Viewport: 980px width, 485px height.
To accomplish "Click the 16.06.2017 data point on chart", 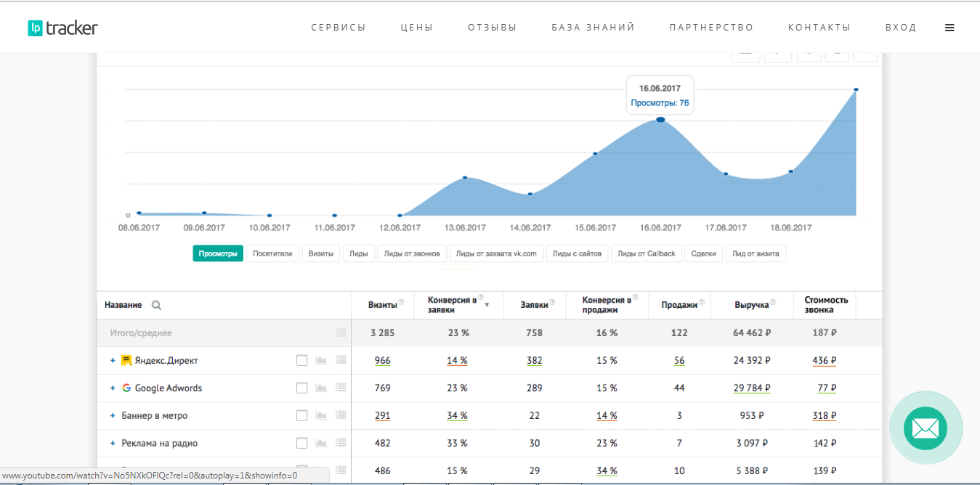I will 660,120.
